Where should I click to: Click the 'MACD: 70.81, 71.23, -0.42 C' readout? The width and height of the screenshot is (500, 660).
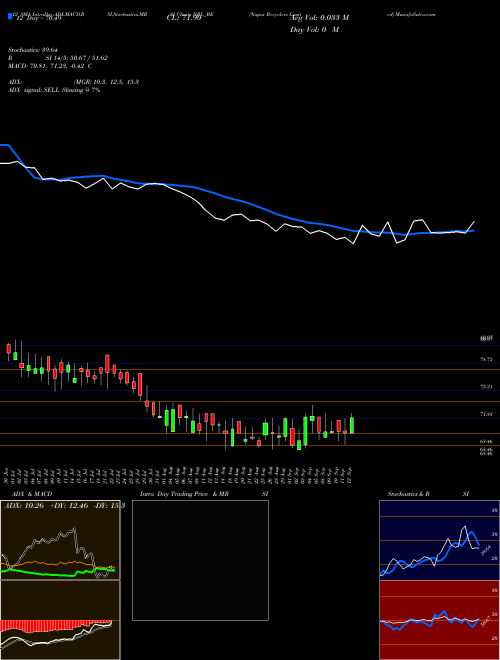50,66
